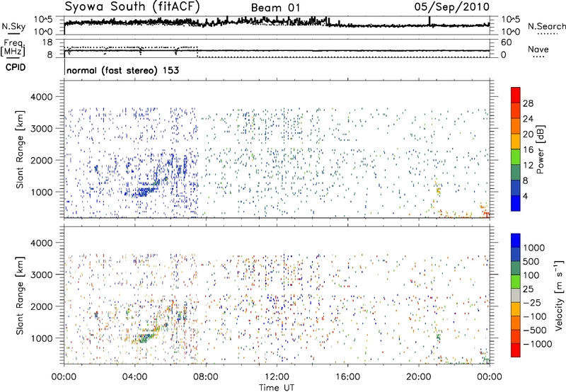The width and height of the screenshot is (566, 392).
Task: Click the 'Beam 01' header label
Action: pyautogui.click(x=275, y=8)
